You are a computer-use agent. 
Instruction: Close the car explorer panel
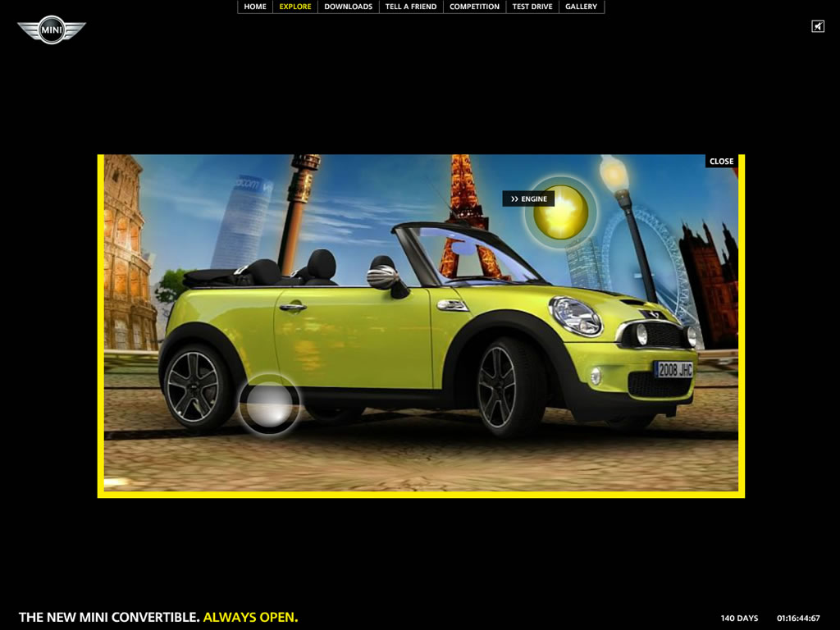pos(721,162)
